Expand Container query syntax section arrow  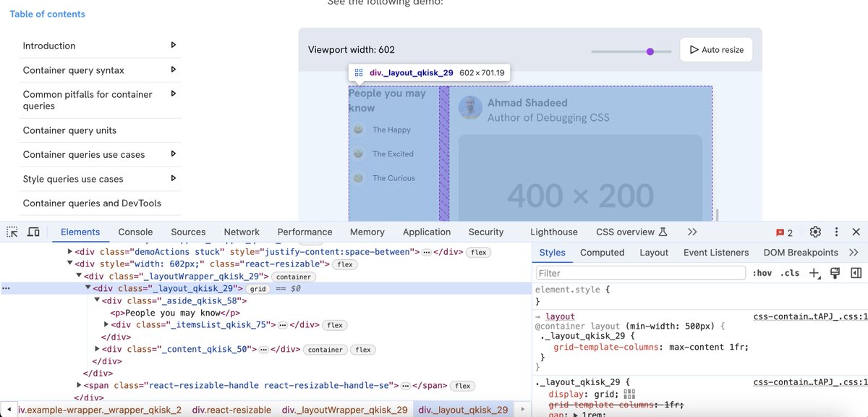[x=173, y=69]
